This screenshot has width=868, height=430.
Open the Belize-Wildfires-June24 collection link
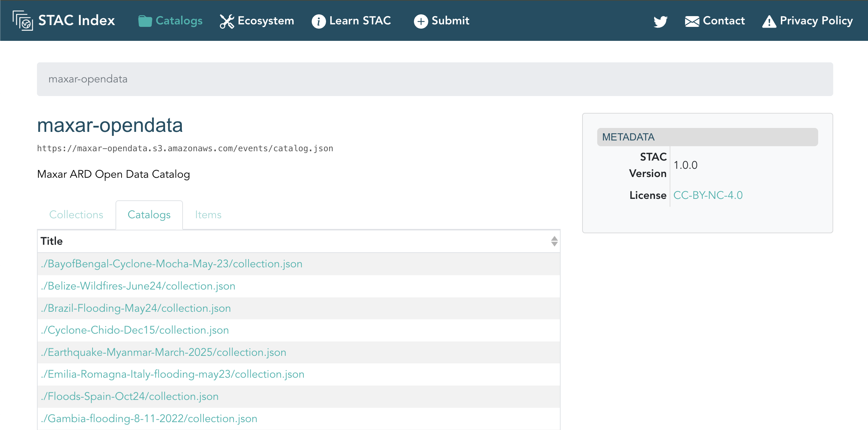[x=138, y=286]
